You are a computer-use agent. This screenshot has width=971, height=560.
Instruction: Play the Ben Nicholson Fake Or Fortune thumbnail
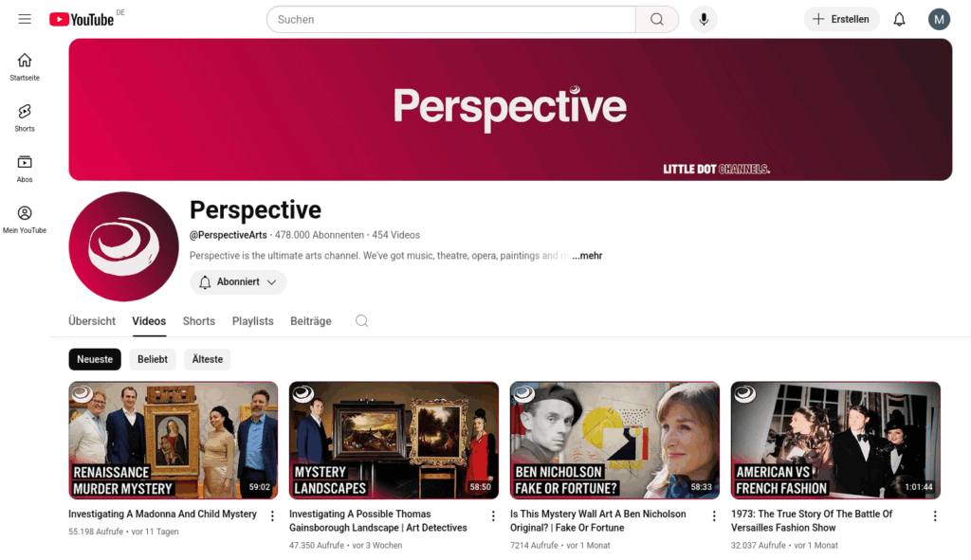tap(614, 440)
